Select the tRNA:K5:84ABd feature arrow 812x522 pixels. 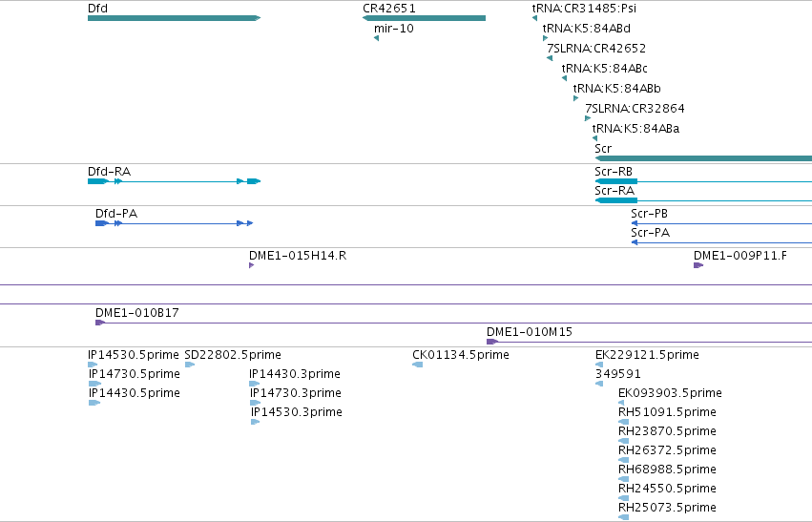click(545, 38)
